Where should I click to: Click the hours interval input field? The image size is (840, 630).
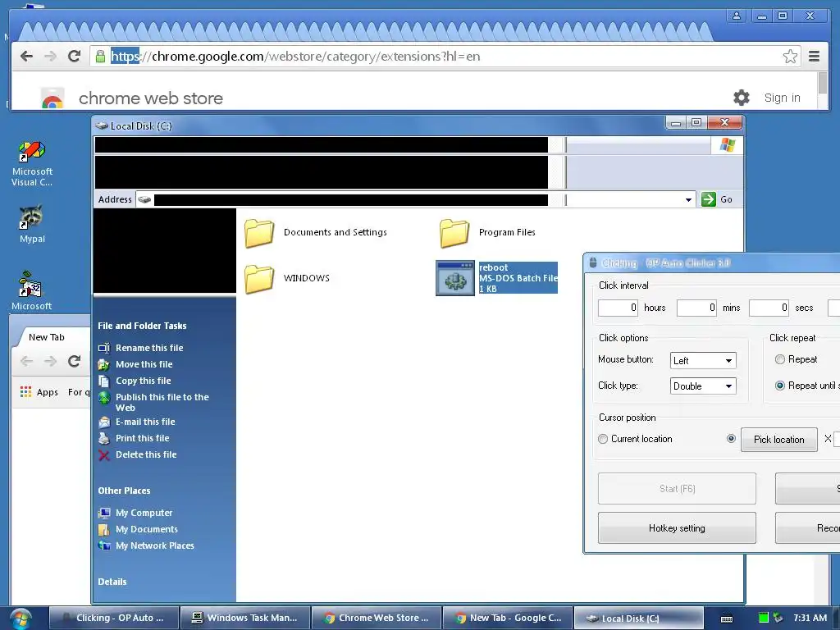point(619,308)
